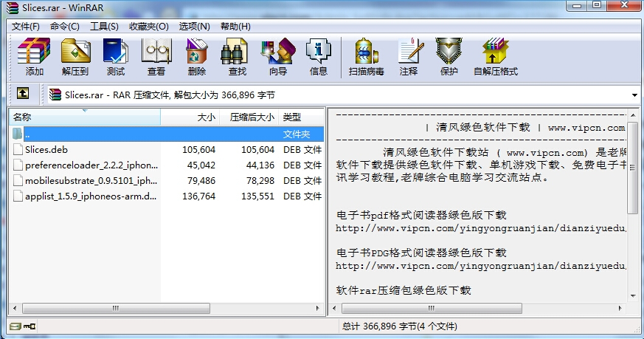Open the Find (查找) binoculars icon
Screen dimensions: 644x339
[x=237, y=57]
